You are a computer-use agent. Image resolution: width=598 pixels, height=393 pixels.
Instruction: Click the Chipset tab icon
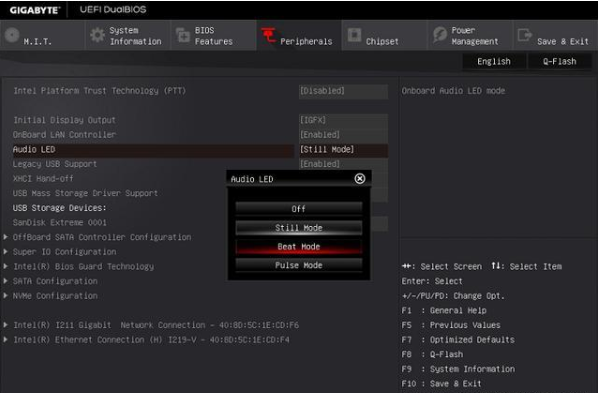[x=354, y=35]
